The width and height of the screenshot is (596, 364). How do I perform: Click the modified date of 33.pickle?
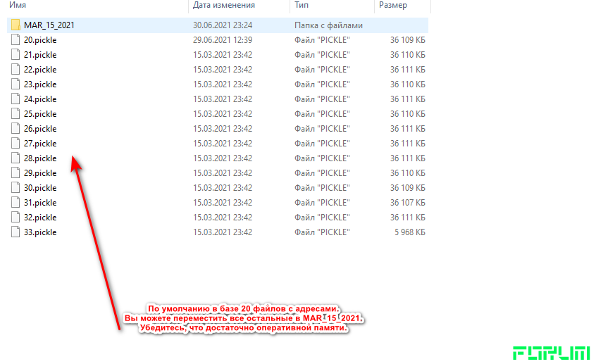(x=223, y=232)
